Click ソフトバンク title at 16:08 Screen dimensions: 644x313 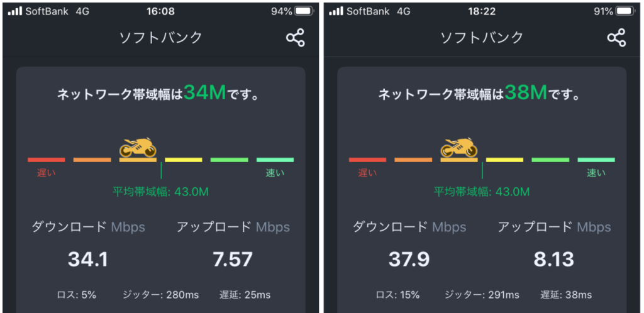coord(160,38)
